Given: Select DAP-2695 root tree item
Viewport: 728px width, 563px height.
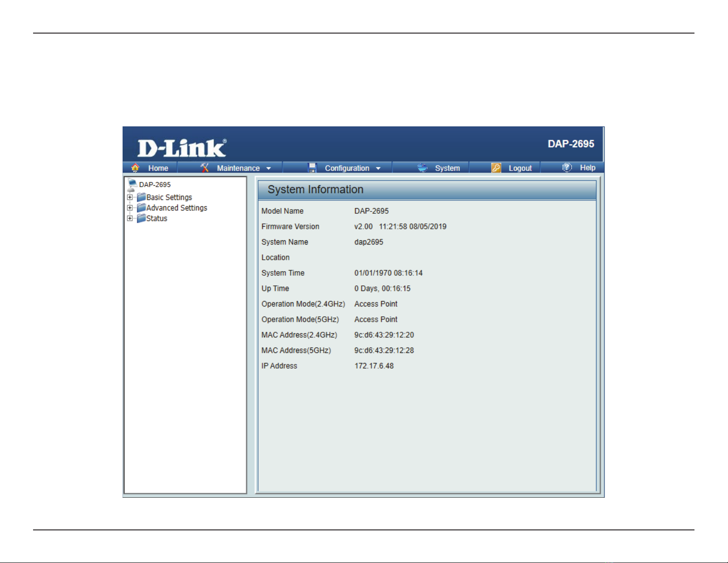Looking at the screenshot, I should tap(155, 184).
